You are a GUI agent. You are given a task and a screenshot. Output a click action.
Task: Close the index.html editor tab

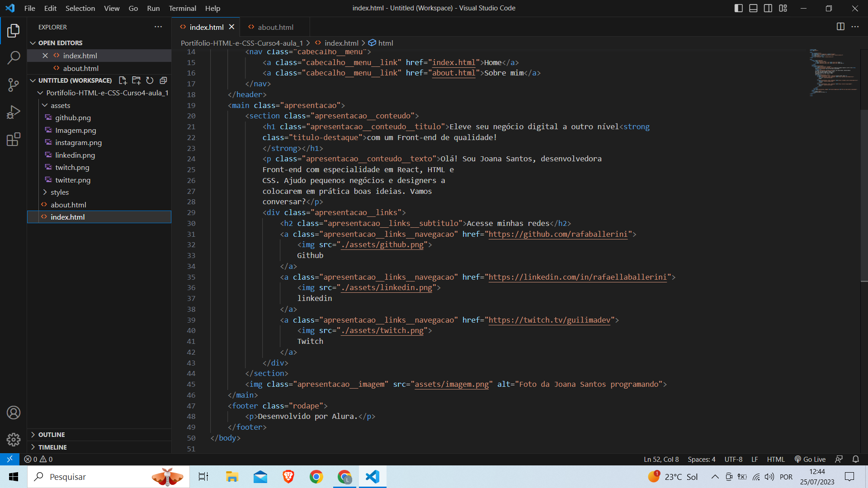click(231, 27)
